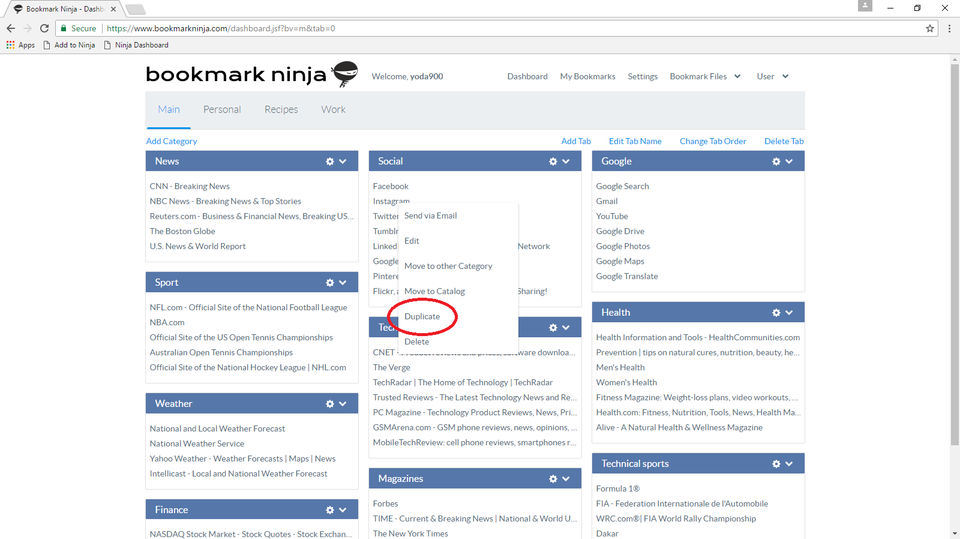Open the Ninja Dashboard bookmark
Image resolution: width=960 pixels, height=539 pixels.
click(x=136, y=45)
